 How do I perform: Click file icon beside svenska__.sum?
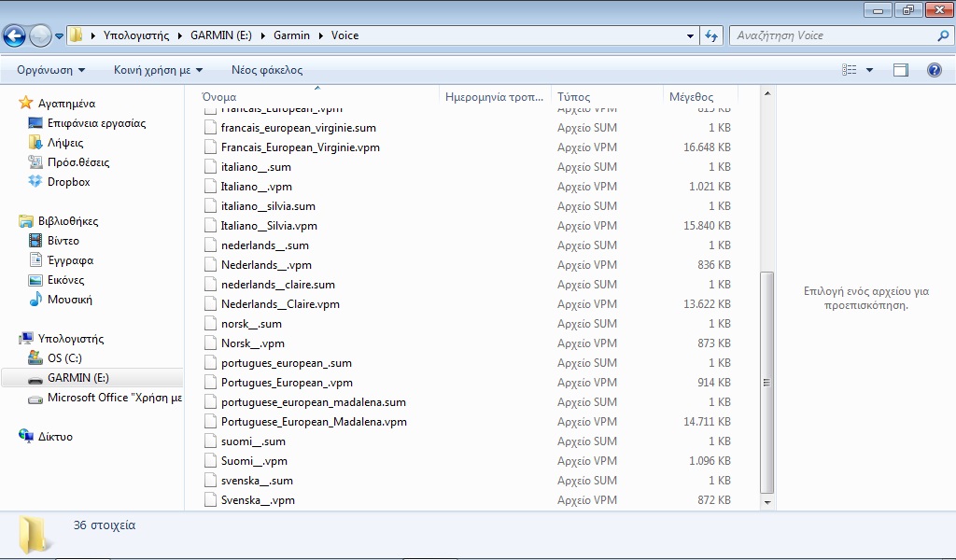pyautogui.click(x=210, y=480)
